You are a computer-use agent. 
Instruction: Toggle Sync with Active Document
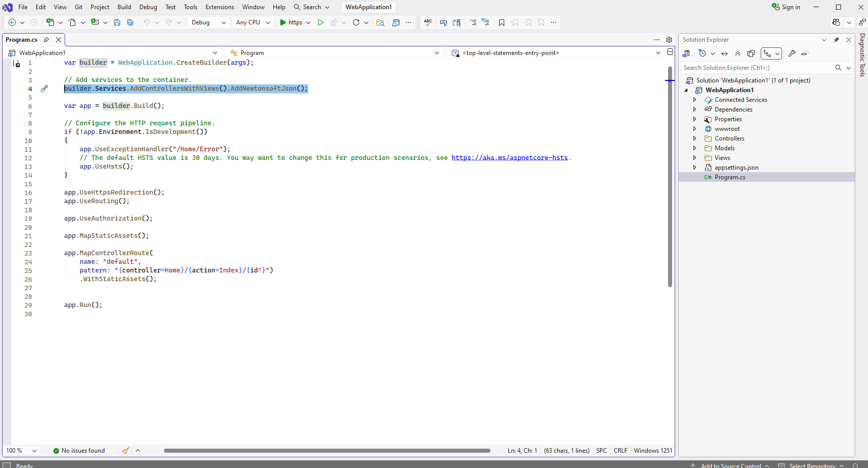pos(725,53)
